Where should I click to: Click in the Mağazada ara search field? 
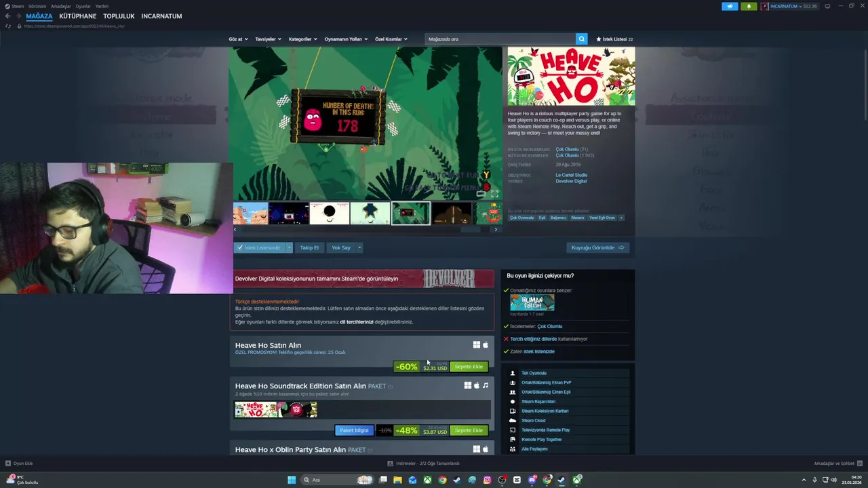[500, 39]
